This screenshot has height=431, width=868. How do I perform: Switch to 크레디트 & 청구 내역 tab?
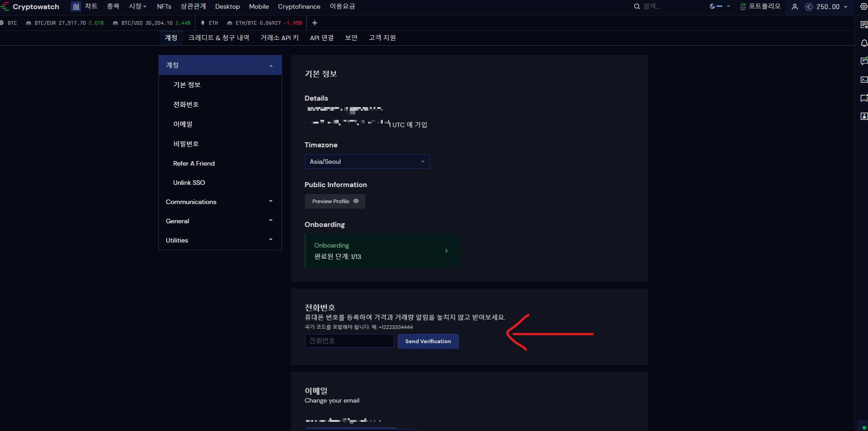coord(219,38)
